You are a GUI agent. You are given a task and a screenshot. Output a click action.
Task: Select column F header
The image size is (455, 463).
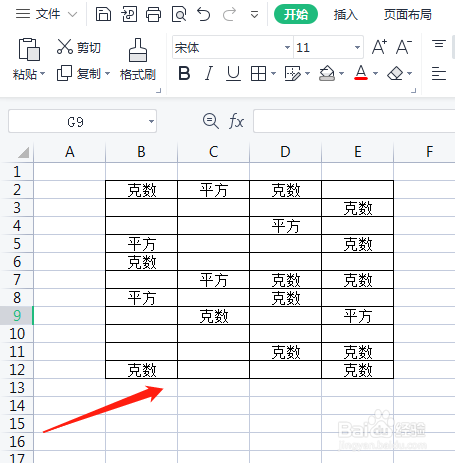tap(424, 152)
